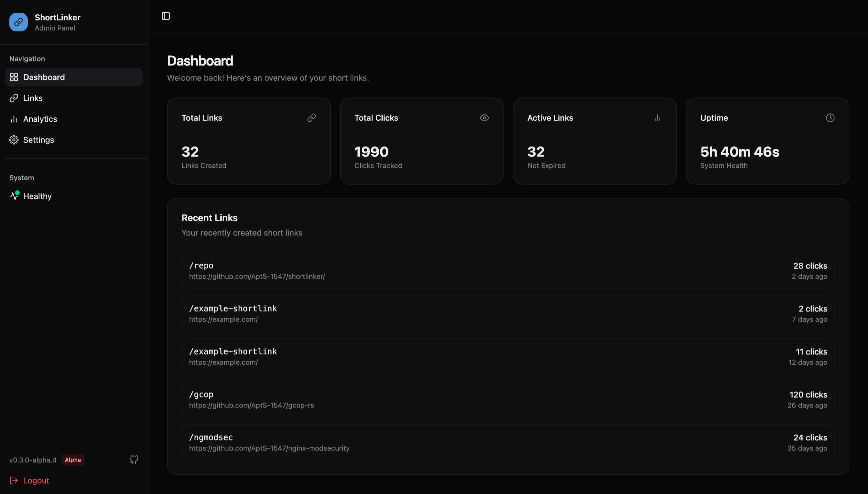Click the 7 days ago timestamp
The width and height of the screenshot is (868, 494).
click(x=809, y=319)
